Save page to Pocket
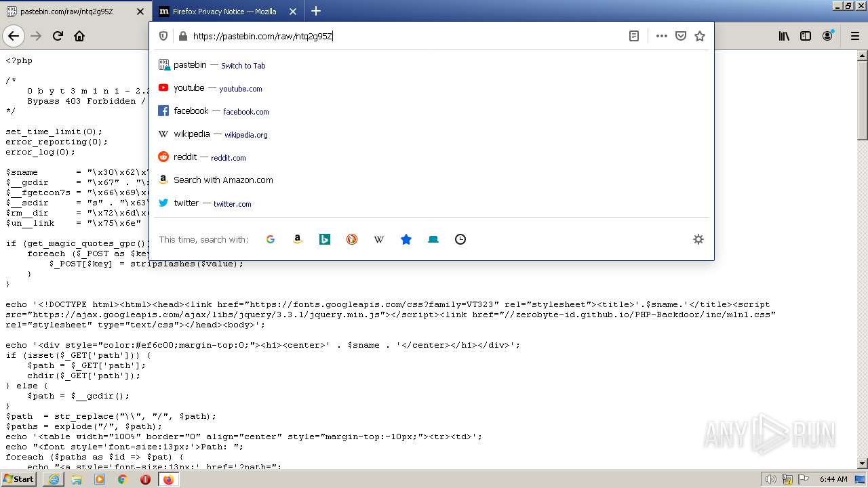868x488 pixels. pyautogui.click(x=681, y=36)
